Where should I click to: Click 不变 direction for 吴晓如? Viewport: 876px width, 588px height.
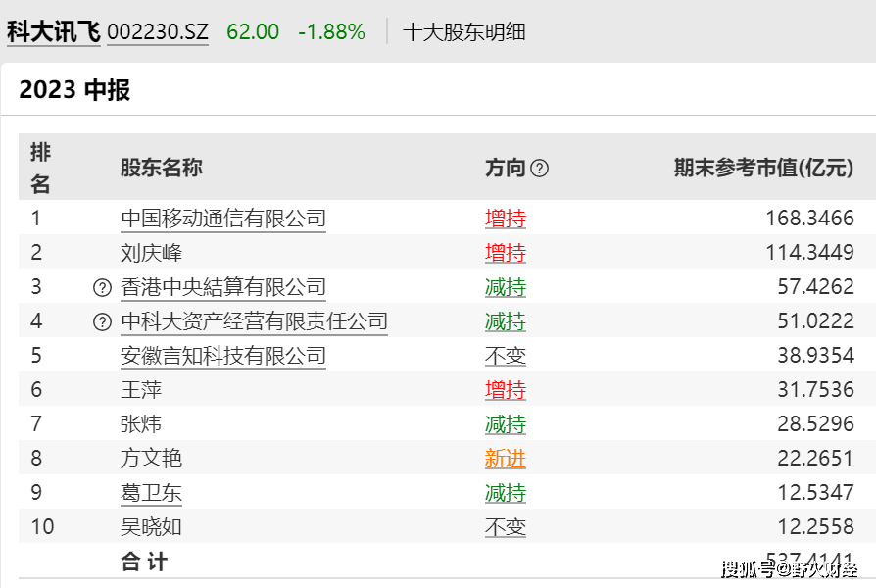[505, 527]
